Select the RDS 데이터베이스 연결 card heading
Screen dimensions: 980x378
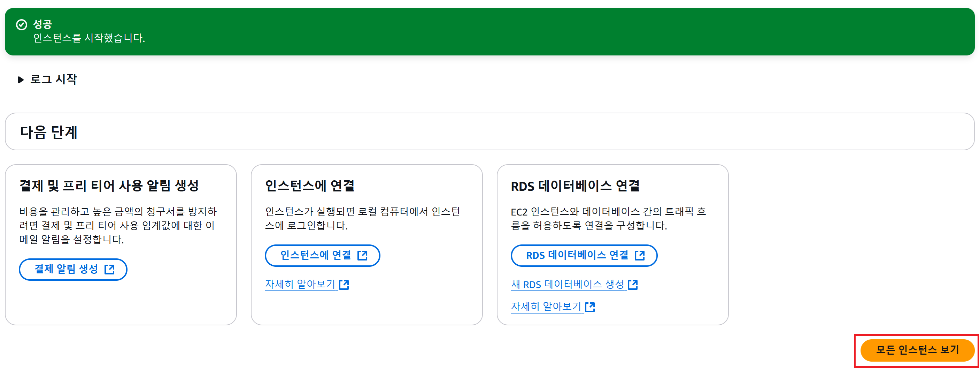click(x=575, y=186)
